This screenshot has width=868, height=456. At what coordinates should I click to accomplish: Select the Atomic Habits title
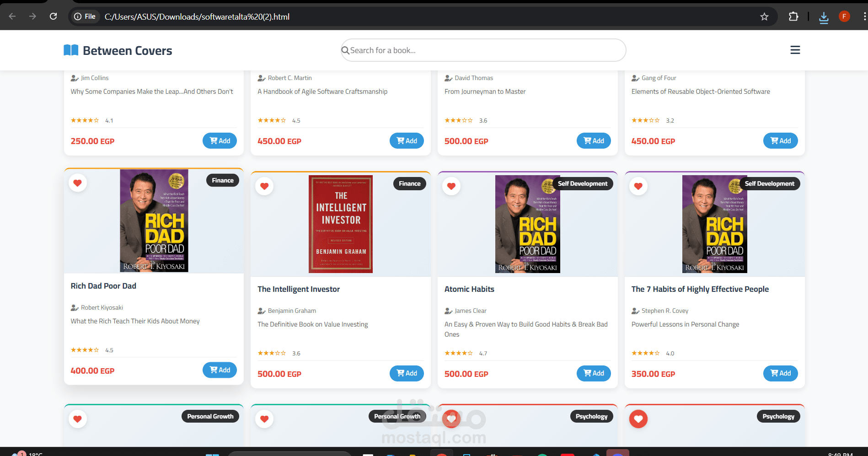469,289
